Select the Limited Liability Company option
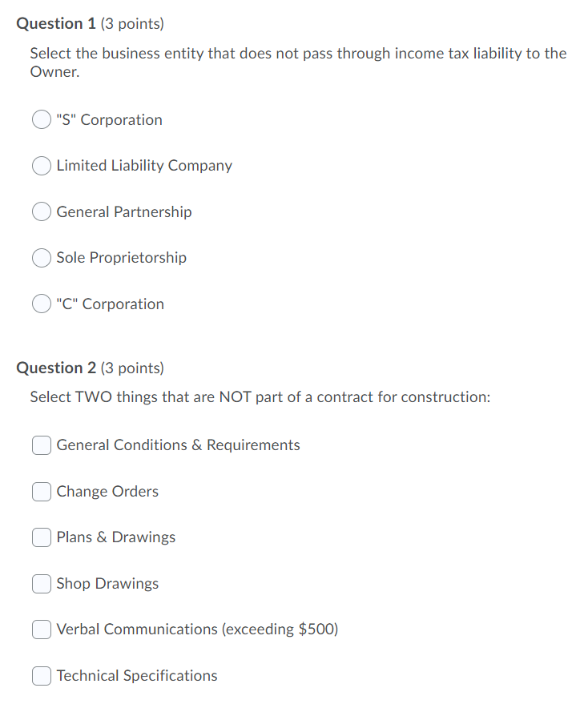This screenshot has height=712, width=588. 42,166
